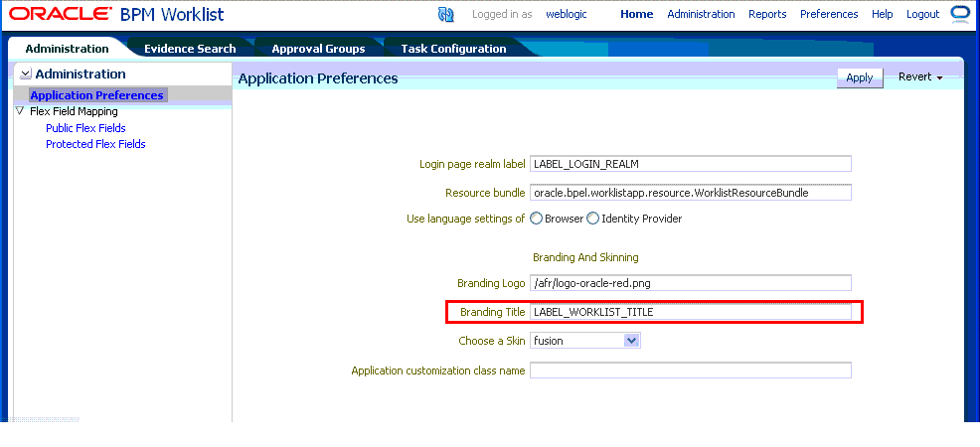Open the Reports link

click(x=767, y=14)
